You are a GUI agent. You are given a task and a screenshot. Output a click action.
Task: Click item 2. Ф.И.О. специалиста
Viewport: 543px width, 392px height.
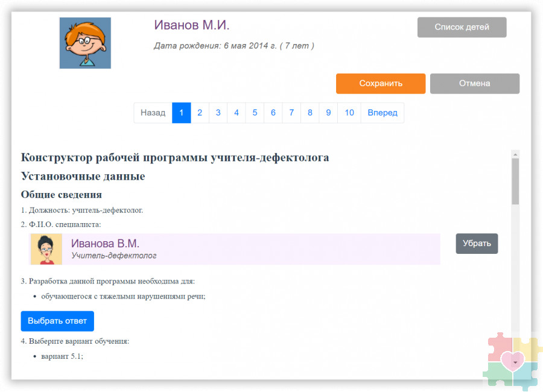pos(61,224)
